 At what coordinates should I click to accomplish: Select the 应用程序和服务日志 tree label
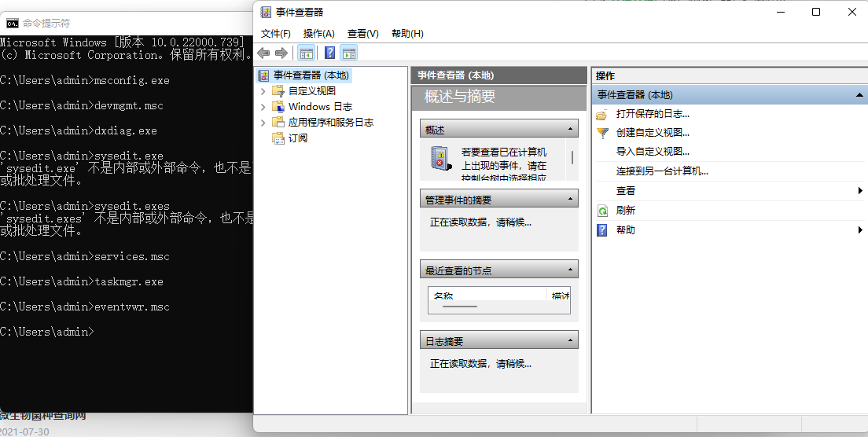[330, 123]
